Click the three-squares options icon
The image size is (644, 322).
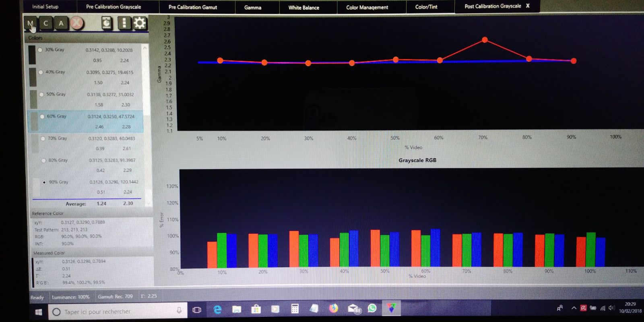124,23
